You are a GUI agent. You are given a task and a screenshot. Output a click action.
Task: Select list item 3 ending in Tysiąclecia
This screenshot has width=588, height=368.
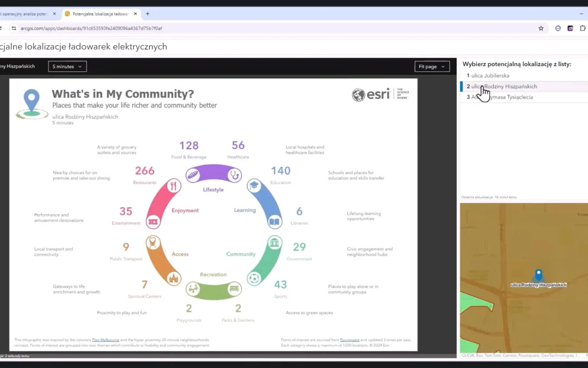(524, 97)
